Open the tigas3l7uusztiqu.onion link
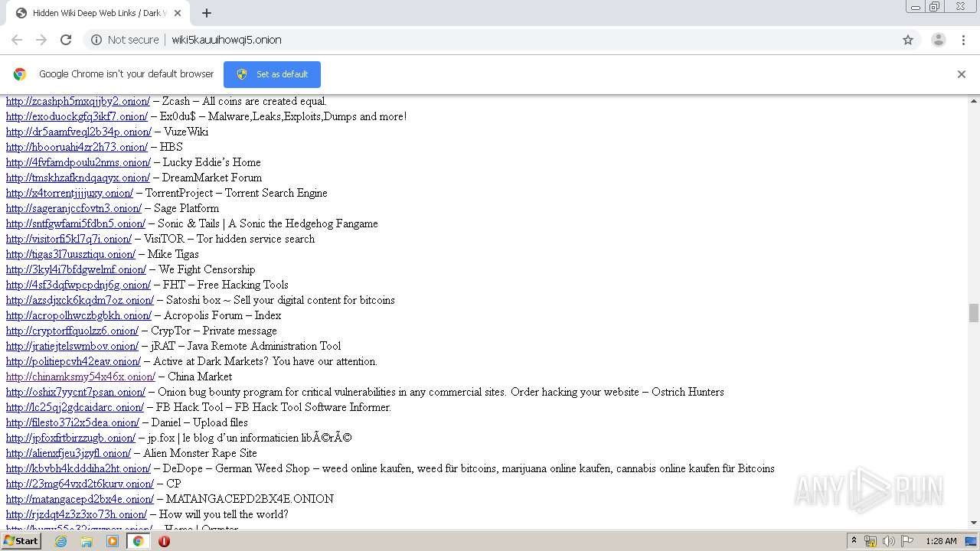The image size is (980, 551). (x=70, y=254)
